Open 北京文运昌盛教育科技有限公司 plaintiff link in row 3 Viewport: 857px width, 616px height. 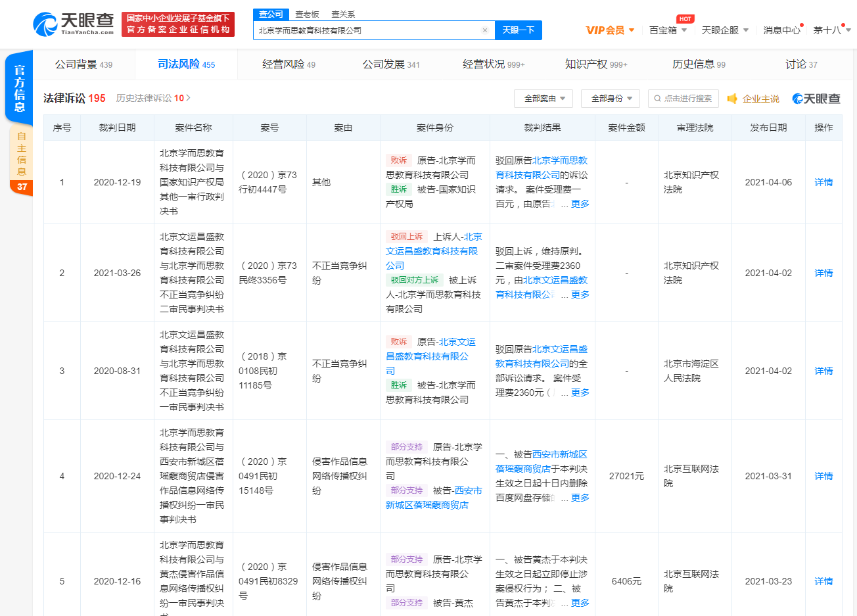click(430, 356)
